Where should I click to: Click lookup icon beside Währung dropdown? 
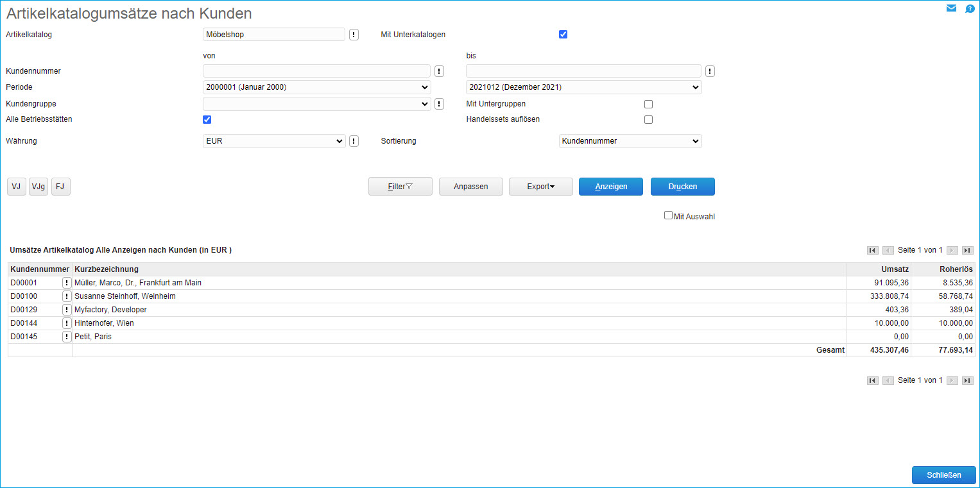(x=354, y=141)
